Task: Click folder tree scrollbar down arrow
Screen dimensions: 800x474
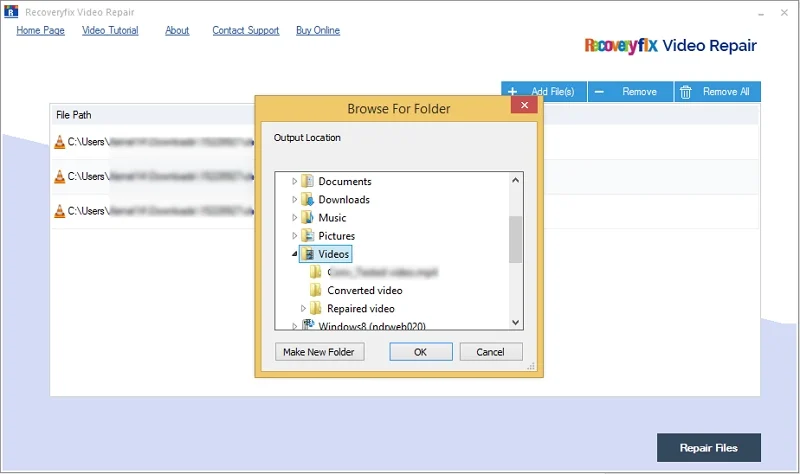Action: coord(515,322)
